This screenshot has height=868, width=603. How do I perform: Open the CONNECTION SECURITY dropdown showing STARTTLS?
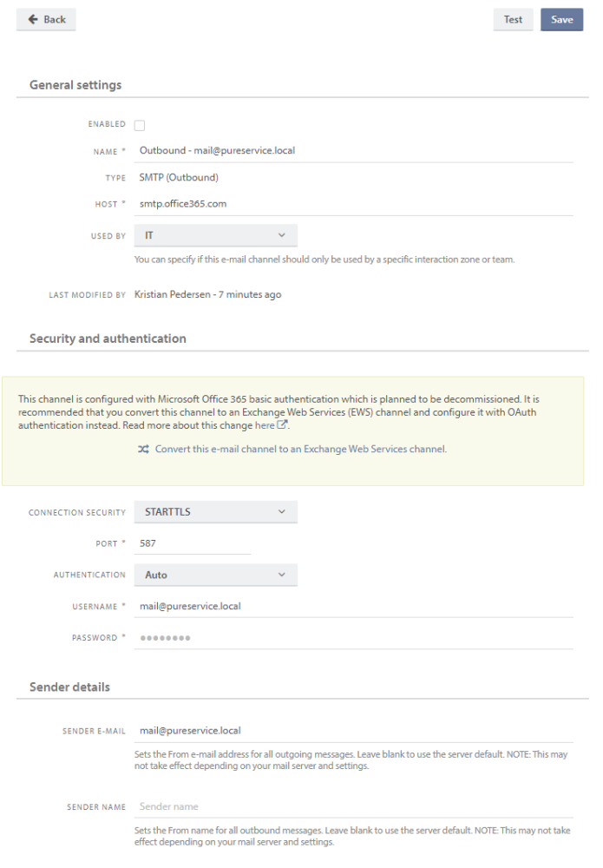(x=215, y=511)
